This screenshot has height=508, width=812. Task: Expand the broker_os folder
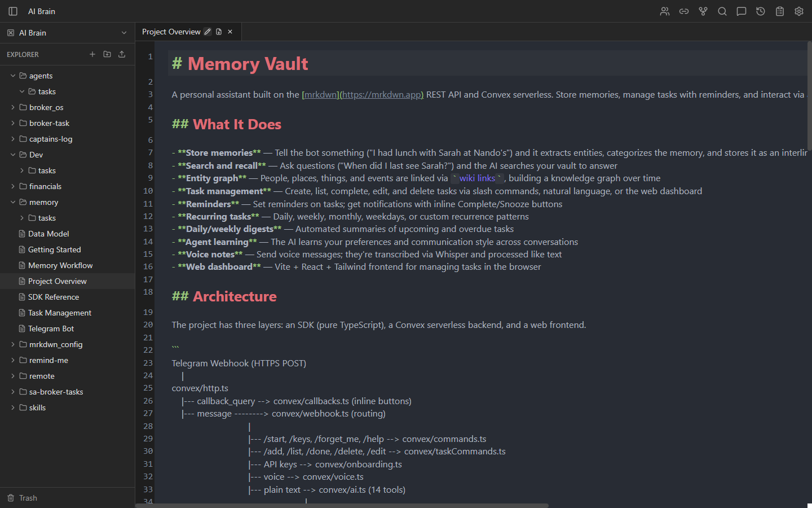point(12,107)
